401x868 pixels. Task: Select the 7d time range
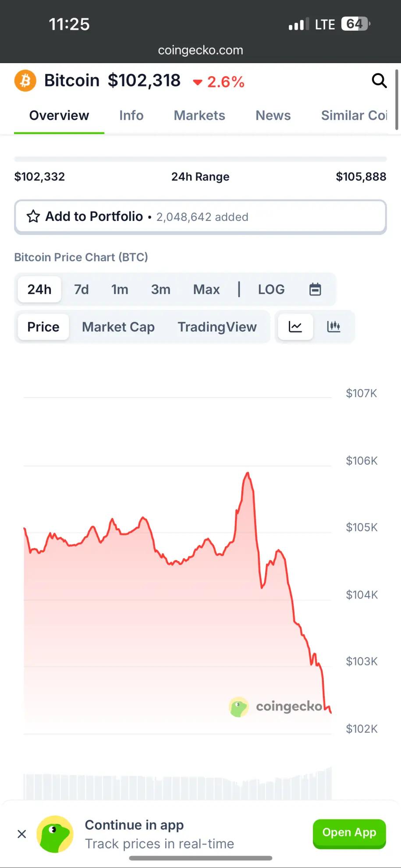tap(82, 289)
